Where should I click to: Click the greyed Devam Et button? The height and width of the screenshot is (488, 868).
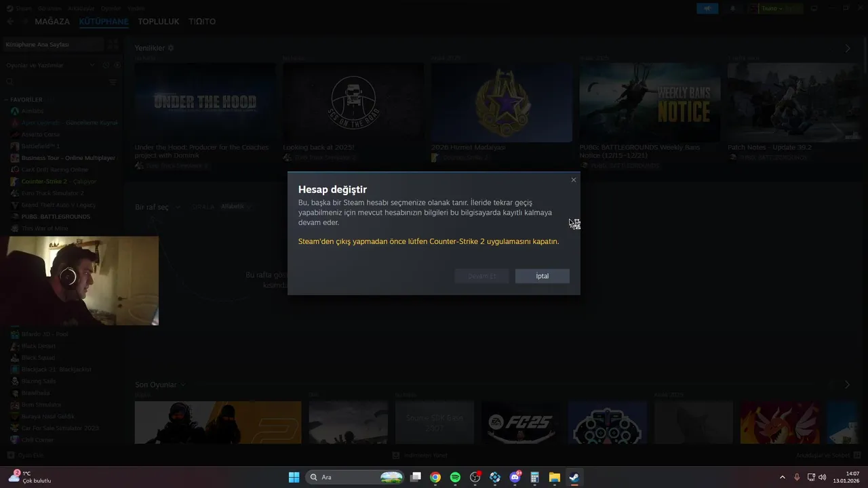point(482,276)
